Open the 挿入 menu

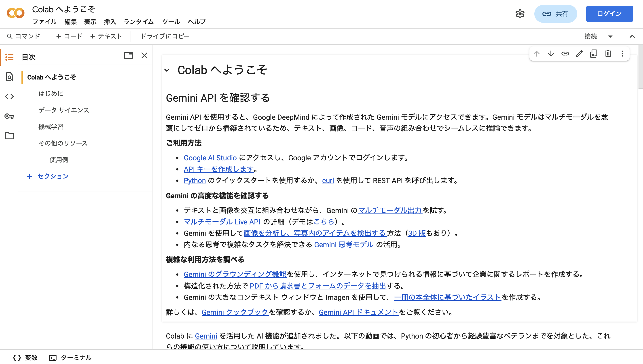point(110,22)
